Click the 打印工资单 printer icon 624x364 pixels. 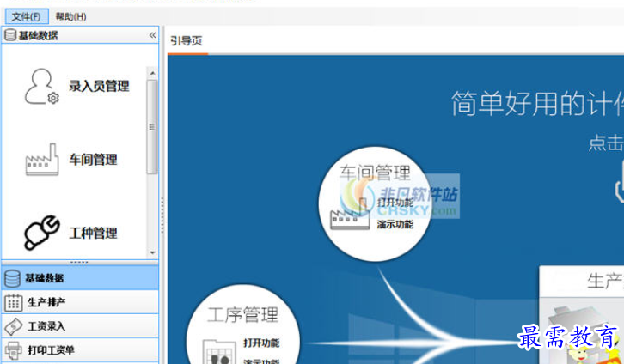[x=13, y=350]
